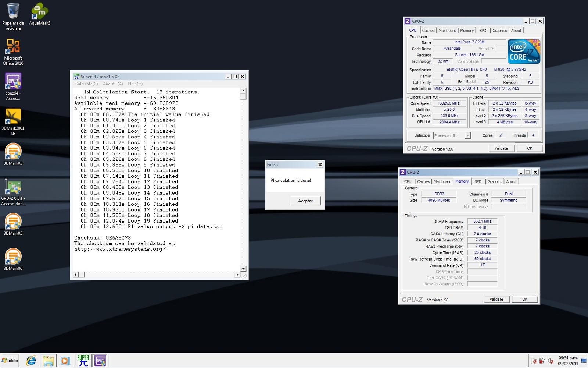Close the Finish dialog
This screenshot has height=368, width=588.
(320, 164)
